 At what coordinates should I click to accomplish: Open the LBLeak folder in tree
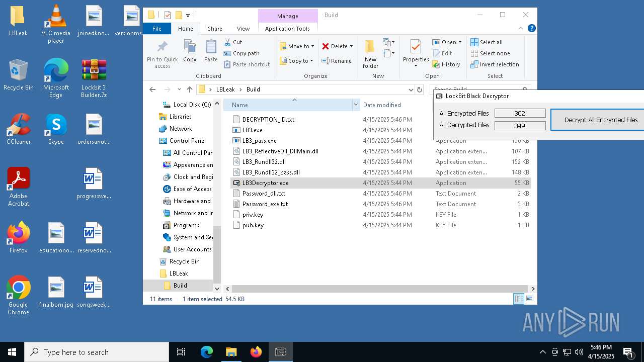179,274
